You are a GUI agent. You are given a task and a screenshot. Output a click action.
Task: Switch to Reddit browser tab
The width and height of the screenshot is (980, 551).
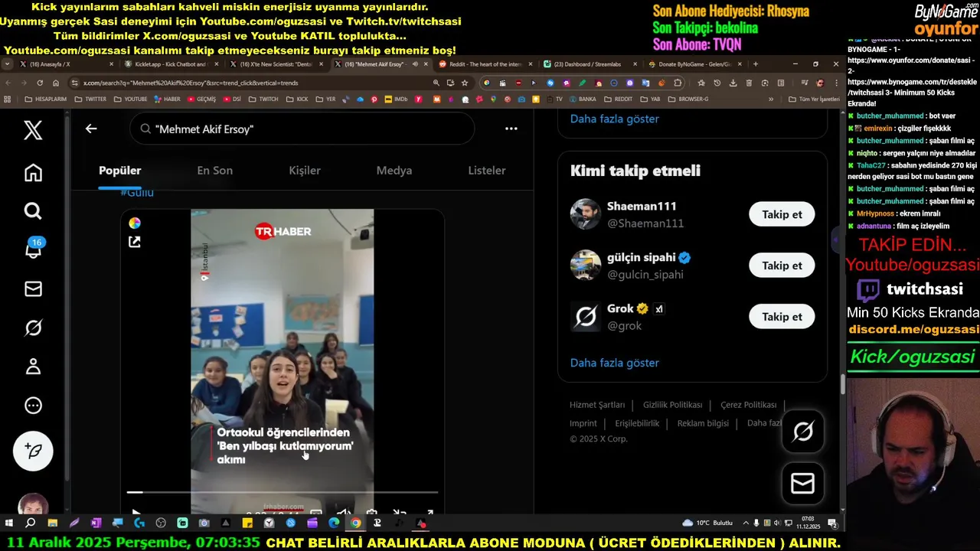pyautogui.click(x=485, y=64)
